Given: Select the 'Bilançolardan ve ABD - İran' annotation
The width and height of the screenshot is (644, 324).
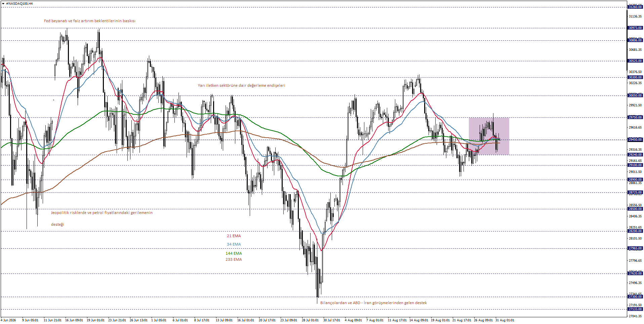Looking at the screenshot, I should point(373,303).
